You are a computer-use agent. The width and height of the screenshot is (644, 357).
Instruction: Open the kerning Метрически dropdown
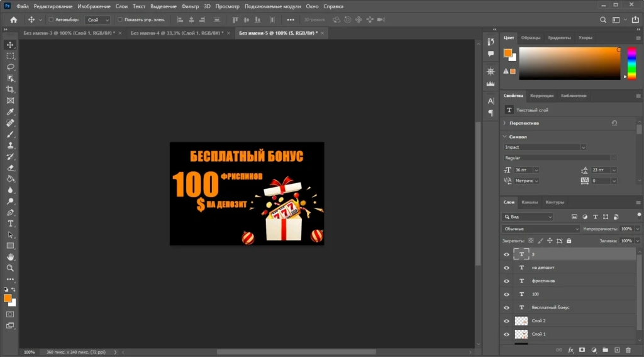coord(536,181)
